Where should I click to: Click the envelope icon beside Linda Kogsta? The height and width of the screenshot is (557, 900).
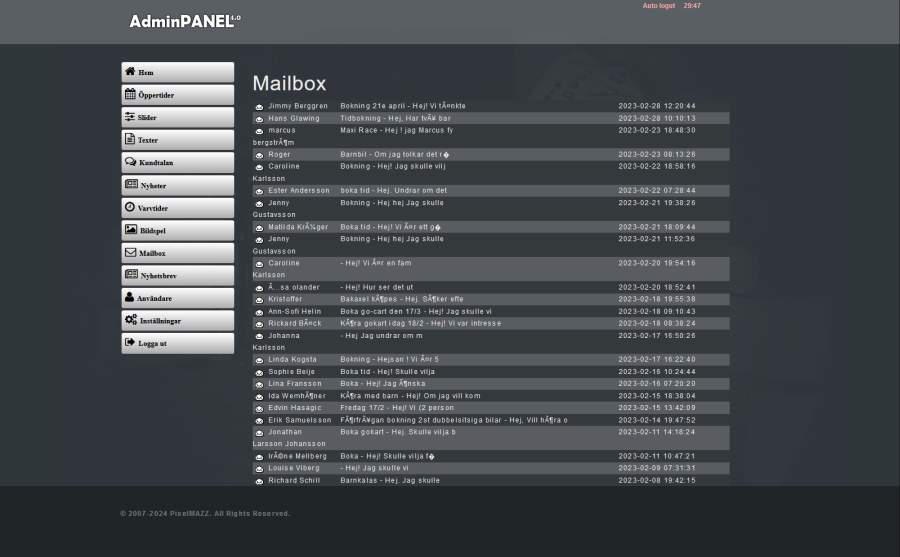click(x=259, y=360)
